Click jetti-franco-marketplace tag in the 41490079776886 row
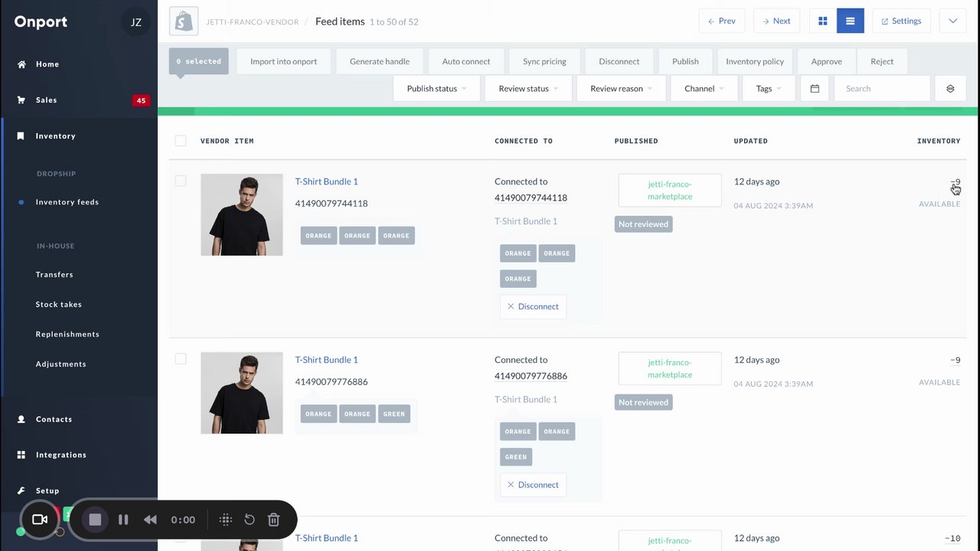 click(670, 369)
